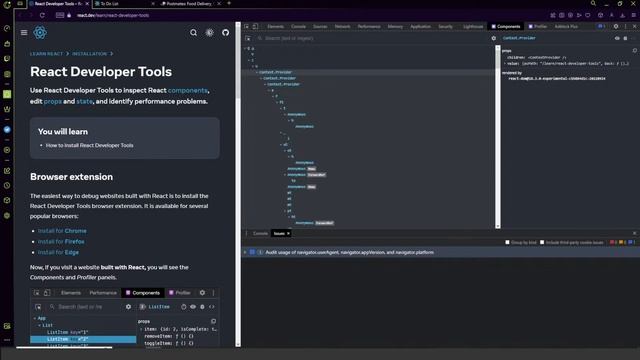Click the component search input field
The width and height of the screenshot is (640, 360).
371,38
